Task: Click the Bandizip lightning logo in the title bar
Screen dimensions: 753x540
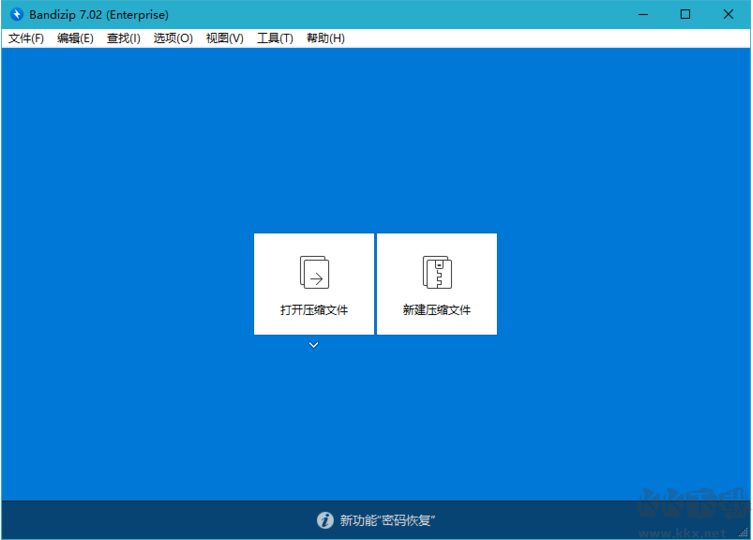Action: coord(17,15)
